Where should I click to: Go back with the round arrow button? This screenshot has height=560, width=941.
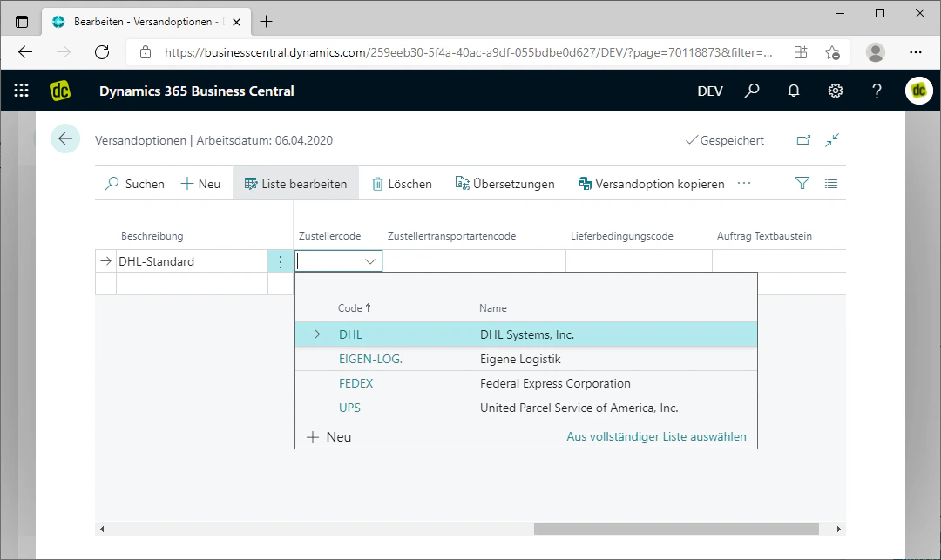pyautogui.click(x=65, y=138)
